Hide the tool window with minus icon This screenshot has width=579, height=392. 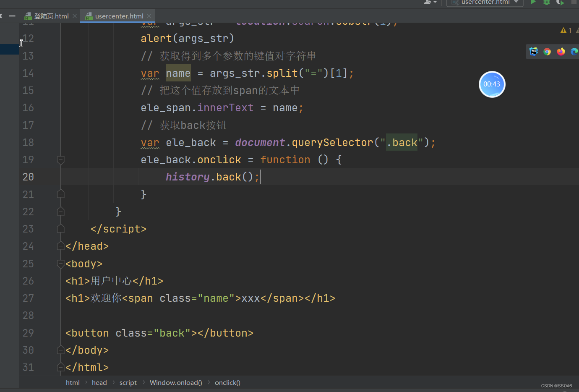pyautogui.click(x=12, y=16)
